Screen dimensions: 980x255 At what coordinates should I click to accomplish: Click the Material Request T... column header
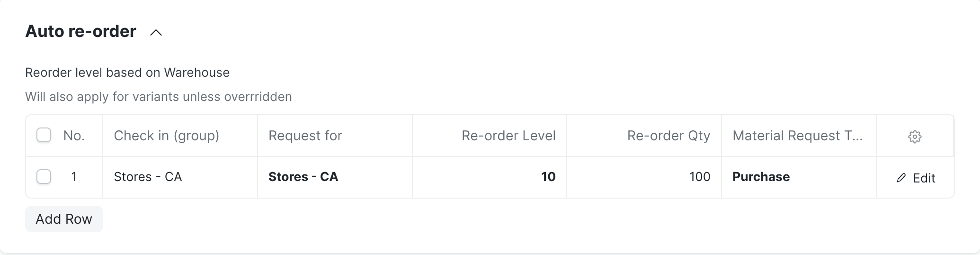pyautogui.click(x=799, y=136)
